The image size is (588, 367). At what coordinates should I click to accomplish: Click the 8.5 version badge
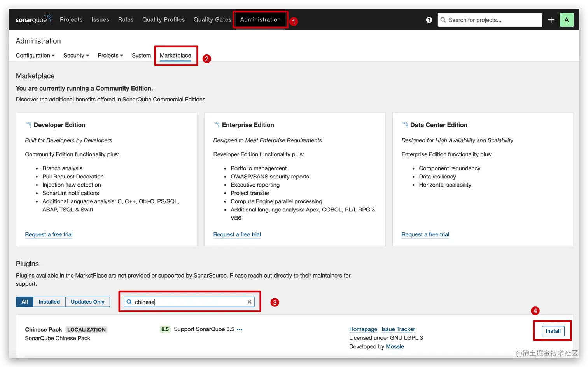165,329
